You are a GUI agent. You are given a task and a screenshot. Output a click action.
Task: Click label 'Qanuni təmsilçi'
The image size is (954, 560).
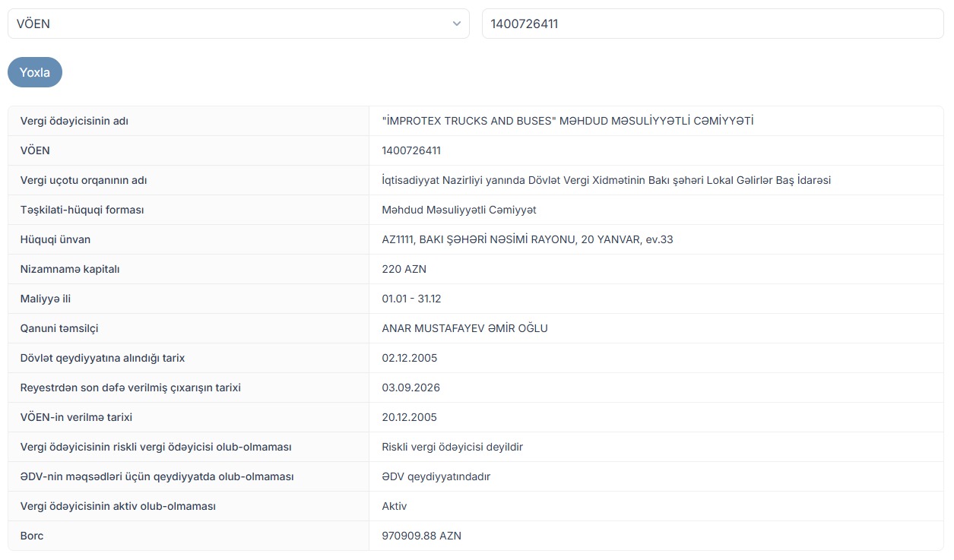pyautogui.click(x=59, y=328)
